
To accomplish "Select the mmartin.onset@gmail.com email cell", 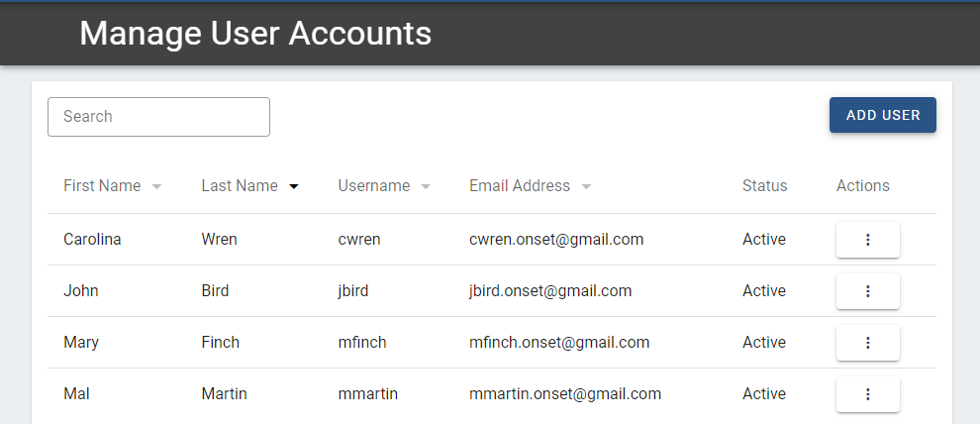I will point(565,394).
